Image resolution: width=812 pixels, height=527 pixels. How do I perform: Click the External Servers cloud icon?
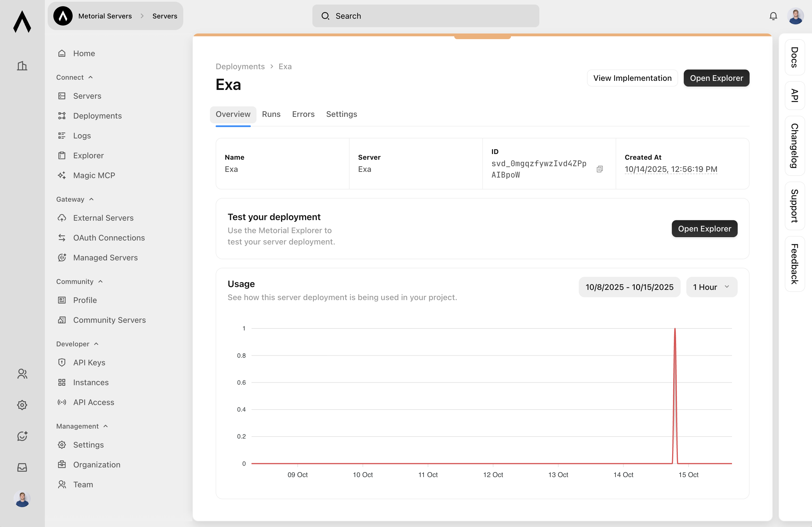[62, 218]
